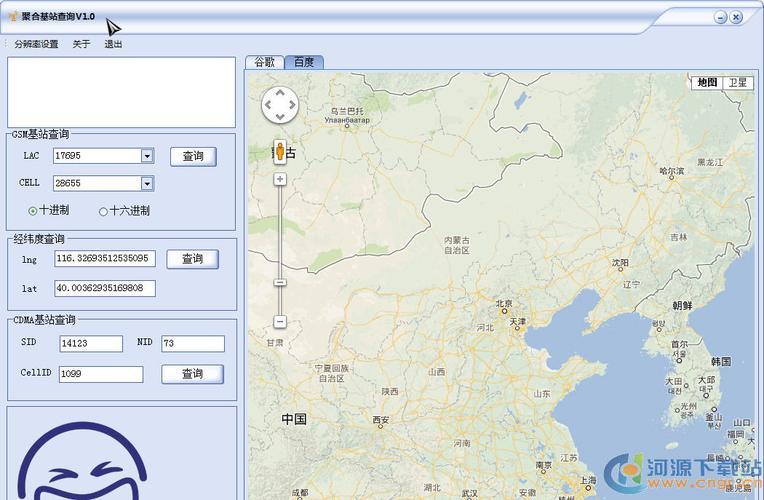Open the 分辨率设置 menu
Image resolution: width=764 pixels, height=500 pixels.
[36, 44]
